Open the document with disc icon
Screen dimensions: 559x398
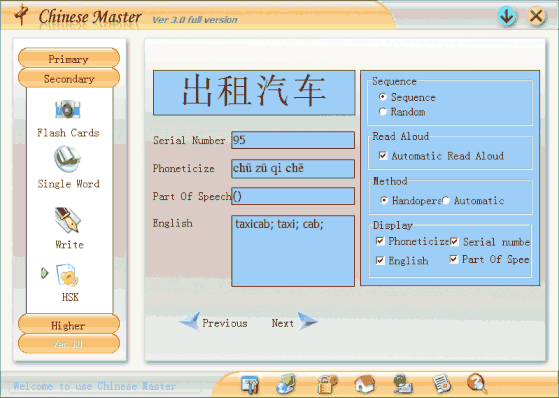point(442,384)
